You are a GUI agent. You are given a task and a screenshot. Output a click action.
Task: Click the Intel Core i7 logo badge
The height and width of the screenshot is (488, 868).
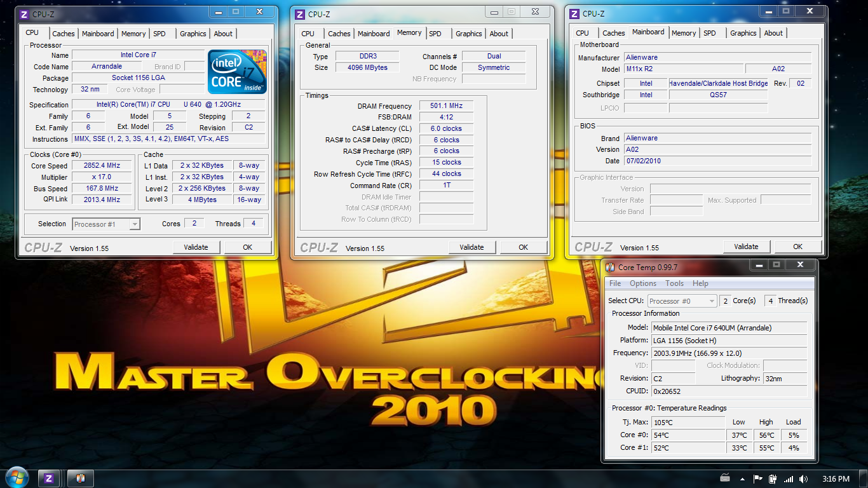[x=237, y=72]
